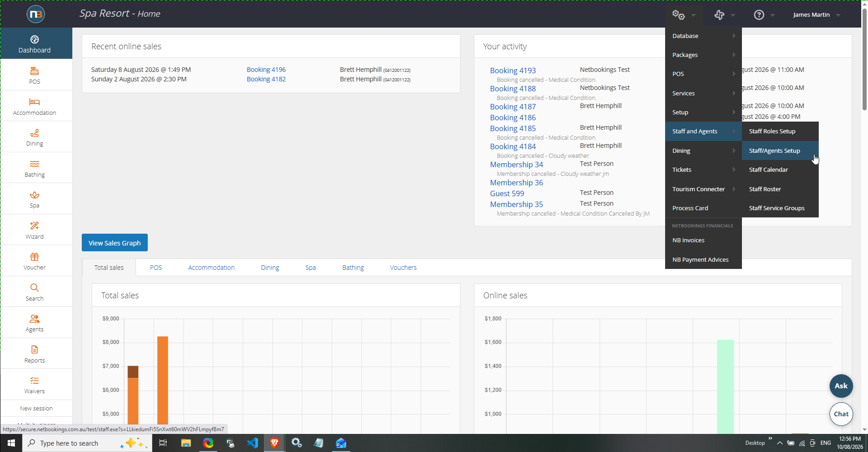This screenshot has height=452, width=868.
Task: Switch to the Vouchers chart tab
Action: point(404,268)
